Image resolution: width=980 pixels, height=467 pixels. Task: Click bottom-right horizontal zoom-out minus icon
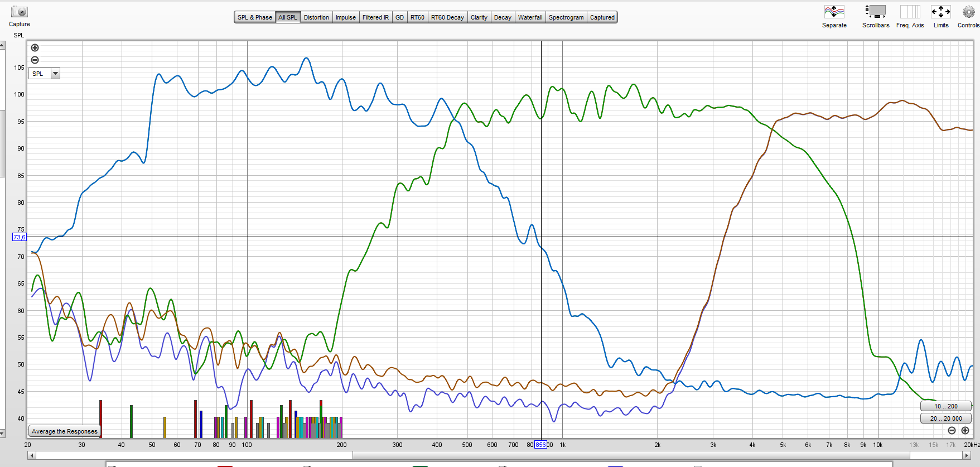tap(952, 430)
